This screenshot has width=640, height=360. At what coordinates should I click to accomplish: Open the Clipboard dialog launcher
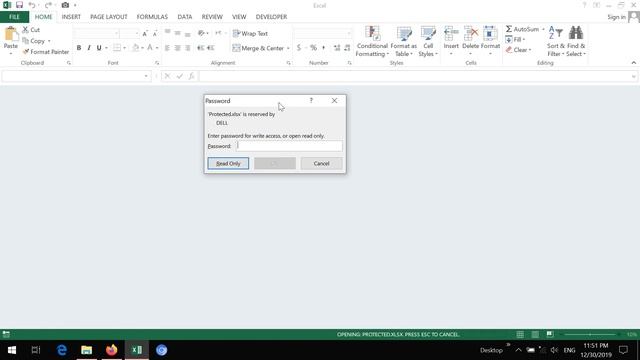pos(69,63)
